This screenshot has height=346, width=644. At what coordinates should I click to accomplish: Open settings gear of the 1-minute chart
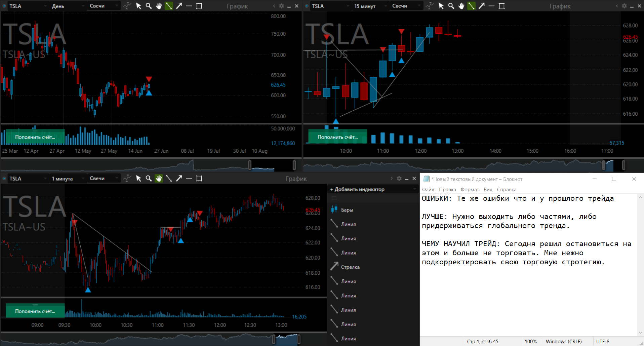pyautogui.click(x=399, y=178)
